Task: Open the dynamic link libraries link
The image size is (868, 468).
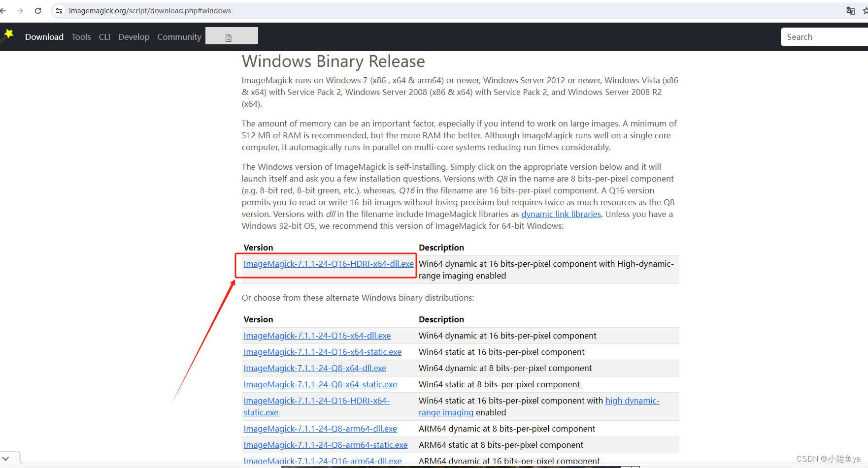Action: (x=561, y=214)
